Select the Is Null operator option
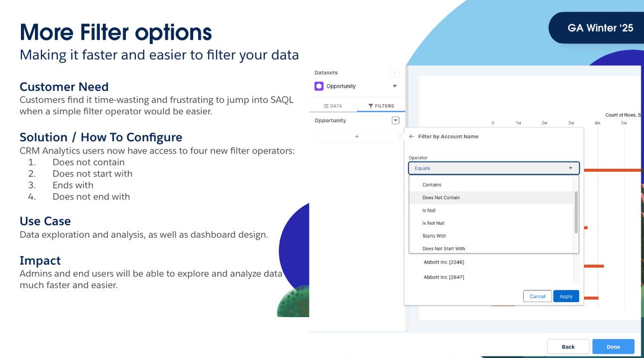This screenshot has height=358, width=644. (491, 210)
